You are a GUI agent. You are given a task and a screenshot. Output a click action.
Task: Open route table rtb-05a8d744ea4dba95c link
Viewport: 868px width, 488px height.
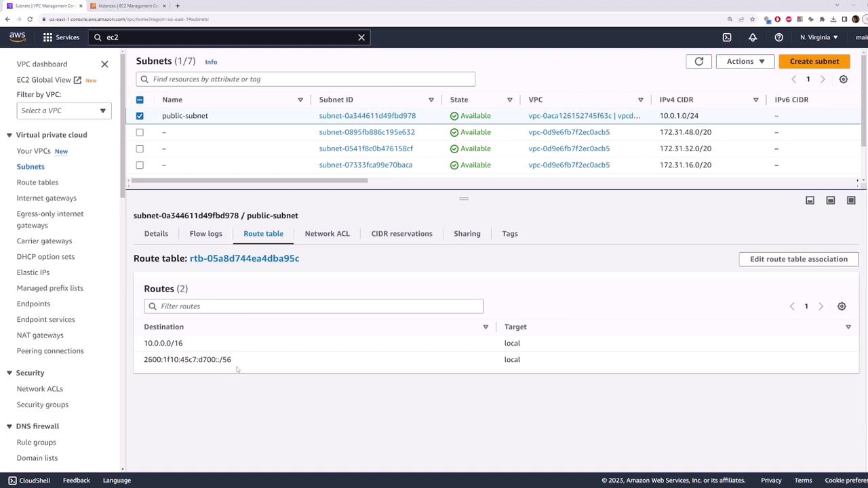(x=244, y=258)
